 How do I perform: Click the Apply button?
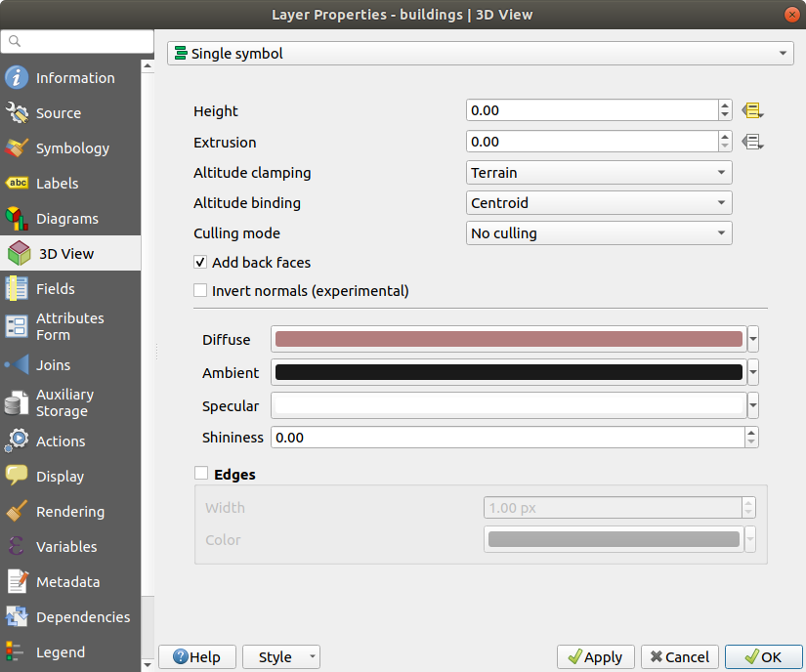click(596, 656)
